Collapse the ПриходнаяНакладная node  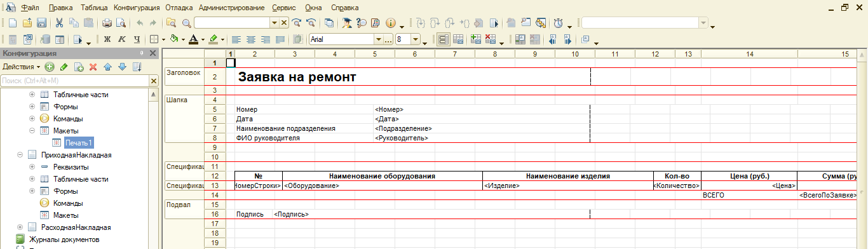tap(20, 155)
